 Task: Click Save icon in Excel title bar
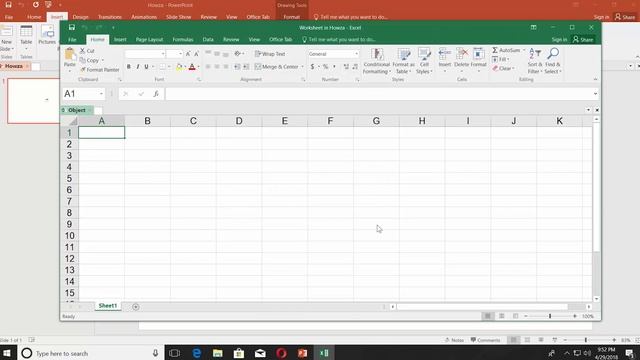pyautogui.click(x=72, y=27)
